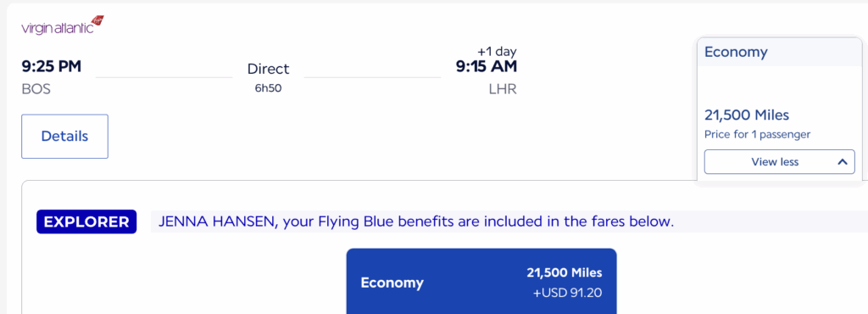
Task: Open the flight Details button
Action: click(64, 137)
